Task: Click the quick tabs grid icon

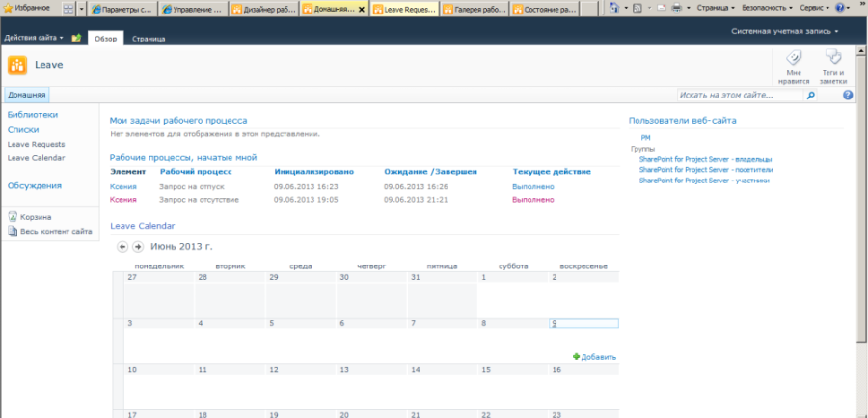Action: 68,9
